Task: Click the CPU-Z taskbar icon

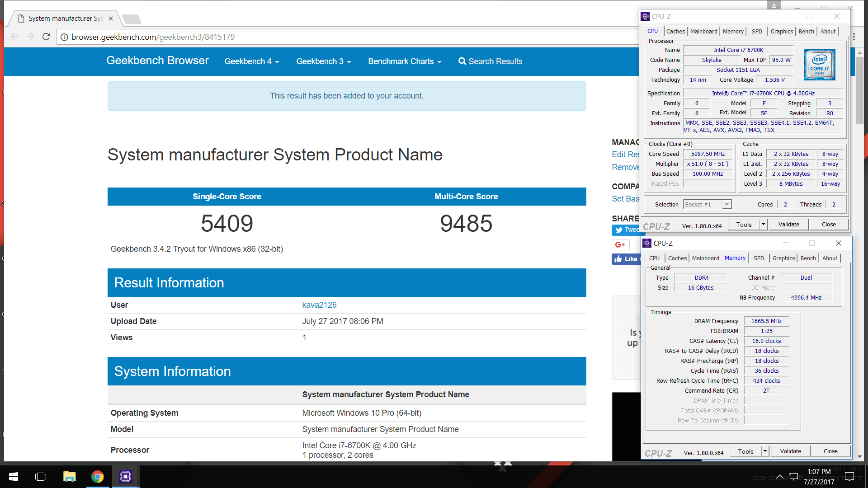Action: coord(126,477)
